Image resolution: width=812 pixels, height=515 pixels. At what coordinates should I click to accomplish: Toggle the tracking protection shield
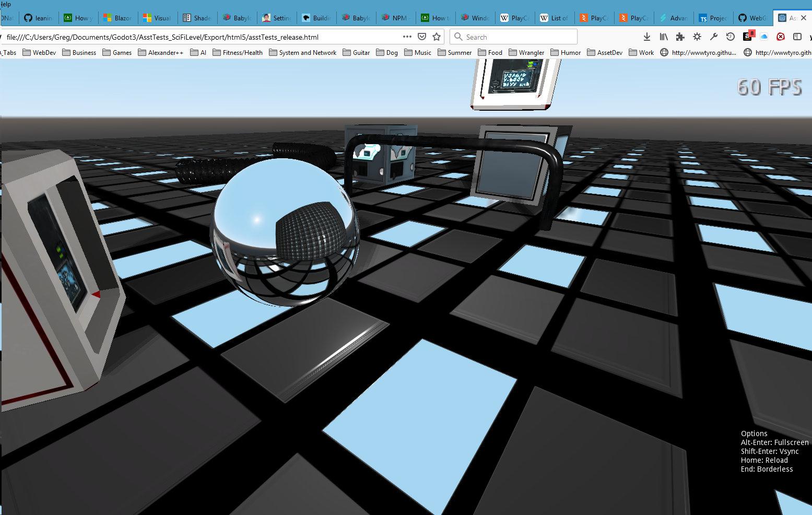tap(421, 37)
